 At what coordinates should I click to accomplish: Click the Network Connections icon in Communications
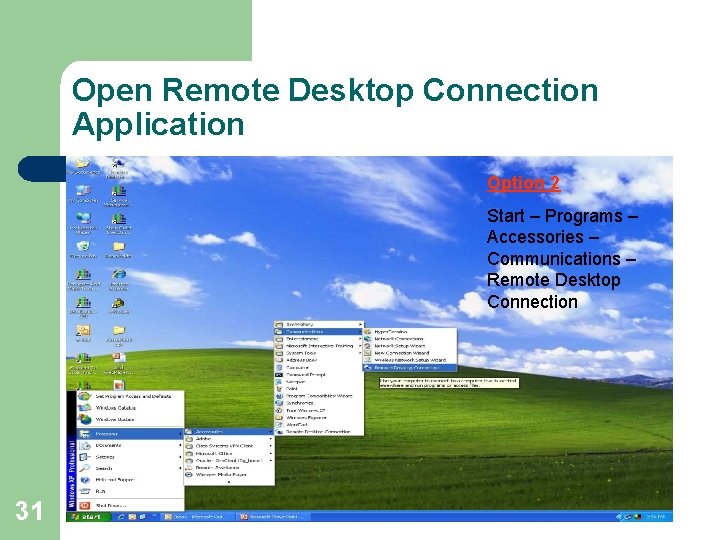(x=368, y=339)
